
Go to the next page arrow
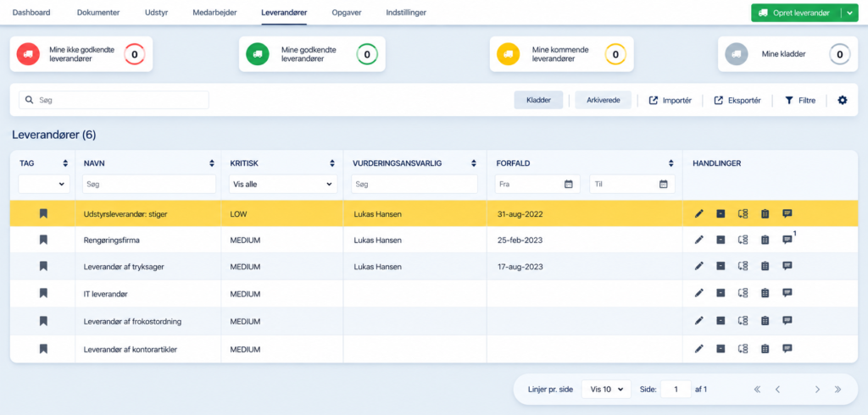point(817,390)
